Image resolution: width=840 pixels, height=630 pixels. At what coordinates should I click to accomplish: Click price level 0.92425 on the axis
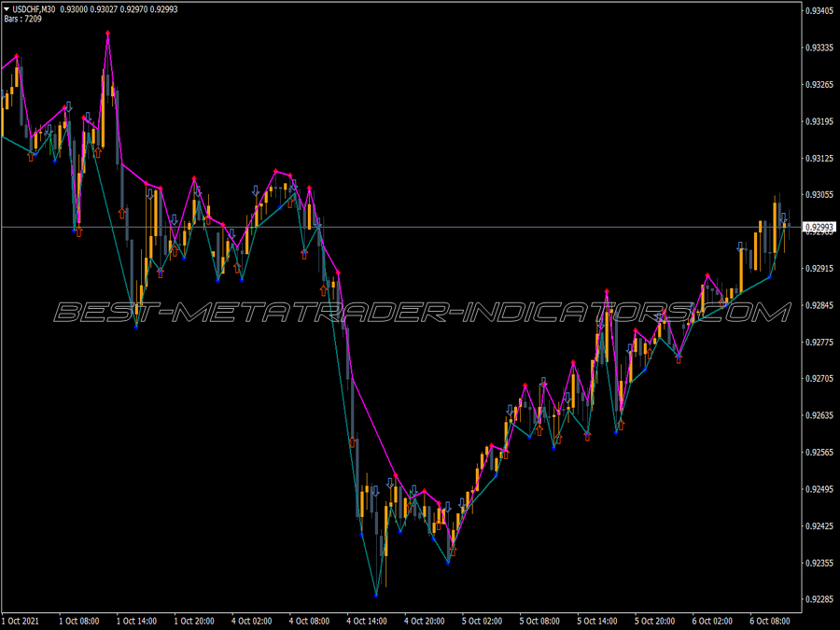click(819, 526)
